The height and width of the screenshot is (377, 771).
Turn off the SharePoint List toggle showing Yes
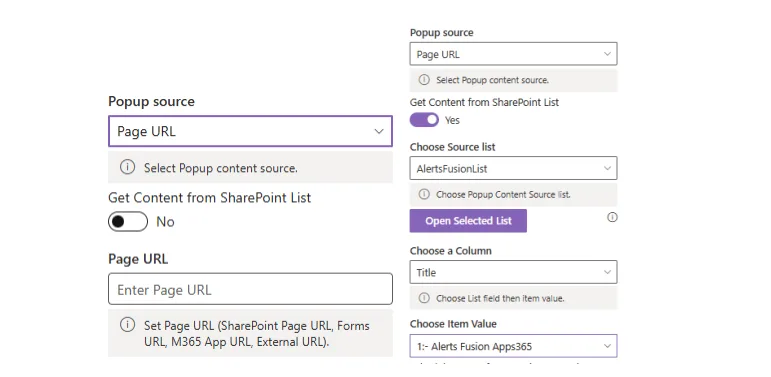(x=424, y=119)
